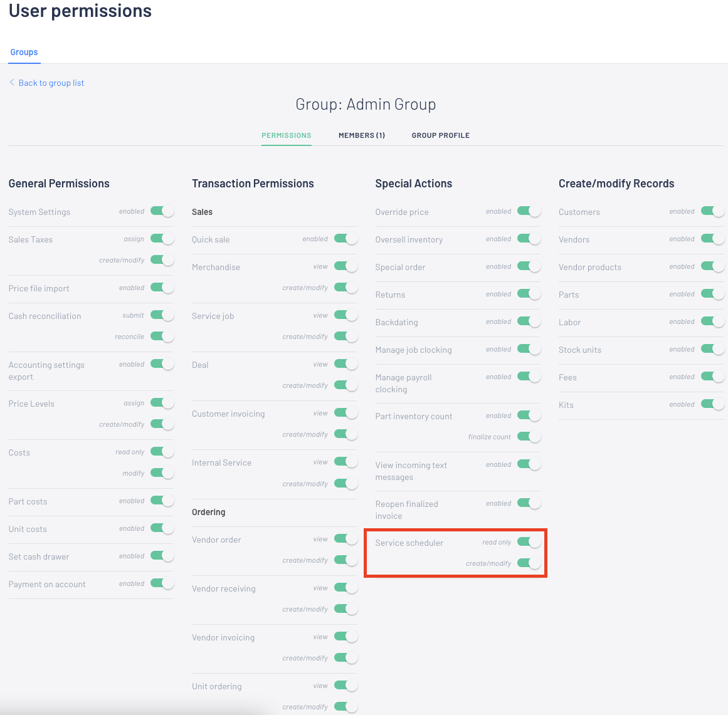Toggle Deal view switch
The height and width of the screenshot is (715, 728).
pyautogui.click(x=346, y=364)
